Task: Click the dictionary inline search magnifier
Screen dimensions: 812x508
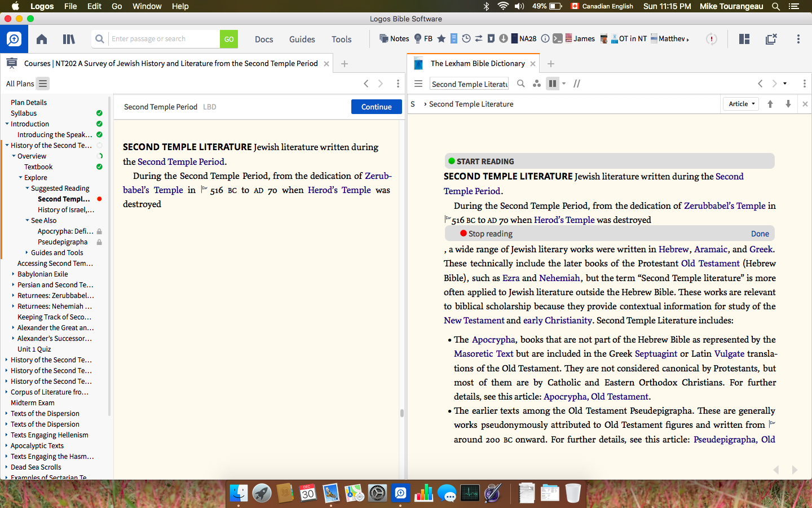Action: (x=521, y=84)
